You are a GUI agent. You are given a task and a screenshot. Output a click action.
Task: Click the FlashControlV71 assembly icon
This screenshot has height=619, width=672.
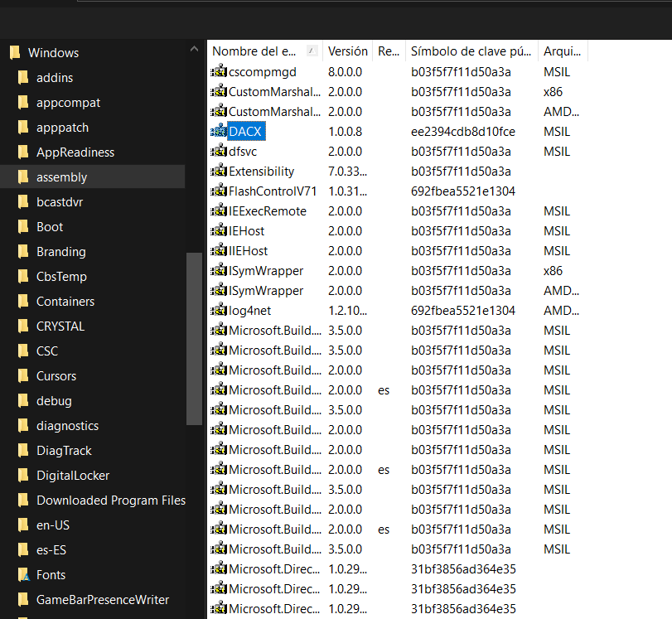point(219,191)
